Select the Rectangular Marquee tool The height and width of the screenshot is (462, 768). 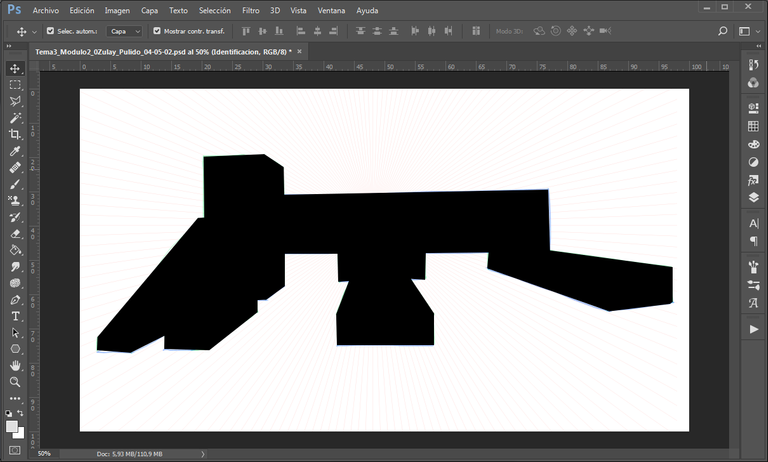point(15,85)
